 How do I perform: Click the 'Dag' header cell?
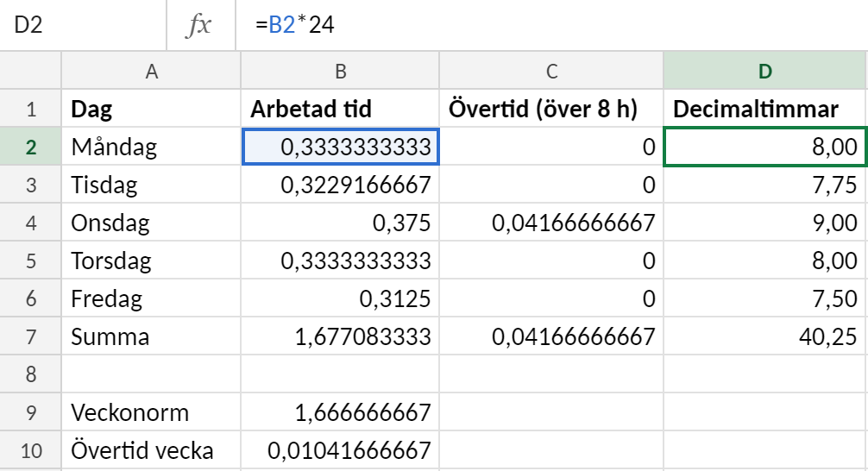pyautogui.click(x=151, y=109)
